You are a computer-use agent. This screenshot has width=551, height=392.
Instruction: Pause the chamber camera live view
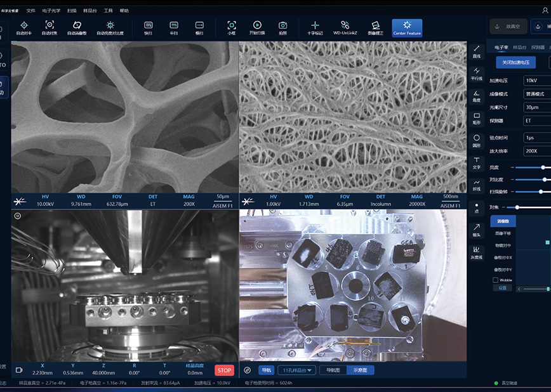(x=18, y=216)
